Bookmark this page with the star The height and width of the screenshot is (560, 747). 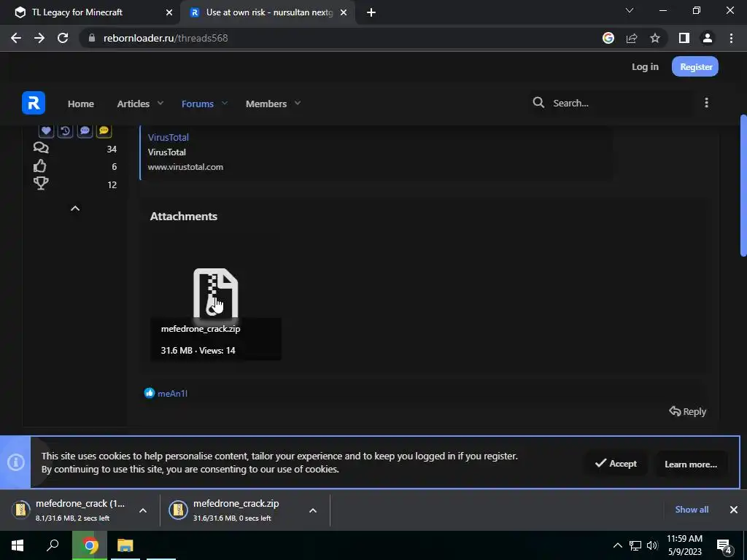coord(655,38)
